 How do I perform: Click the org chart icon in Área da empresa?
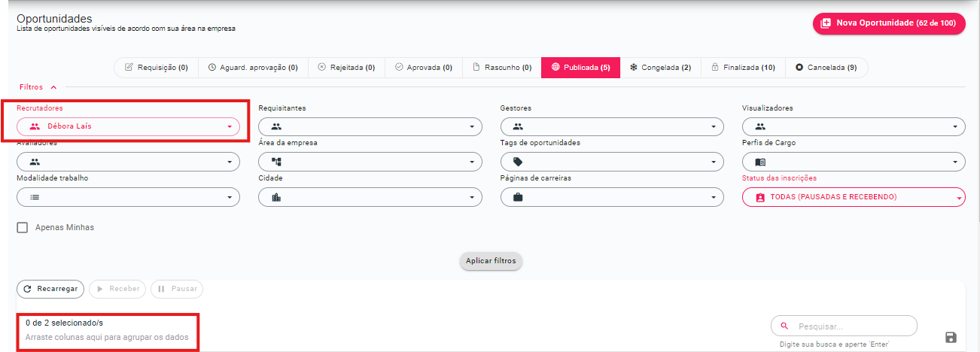click(x=276, y=162)
